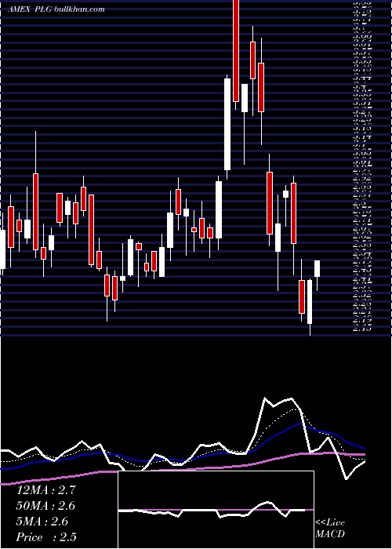
Task: Click the last white candlestick on the right
Action: tap(318, 268)
